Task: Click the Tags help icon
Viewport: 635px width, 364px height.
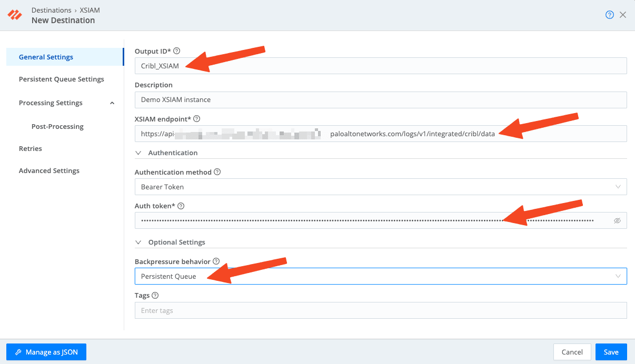Action: pos(155,296)
